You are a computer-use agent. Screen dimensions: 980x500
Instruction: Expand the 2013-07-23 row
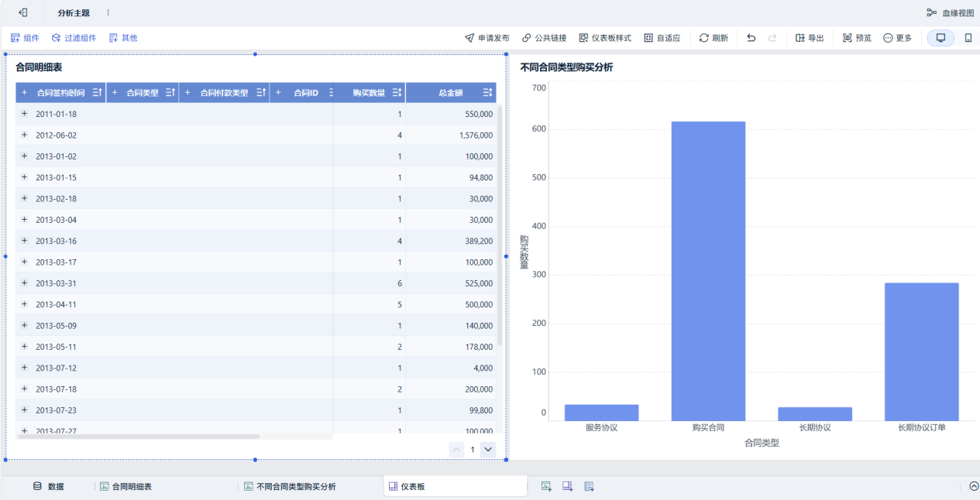tap(24, 409)
